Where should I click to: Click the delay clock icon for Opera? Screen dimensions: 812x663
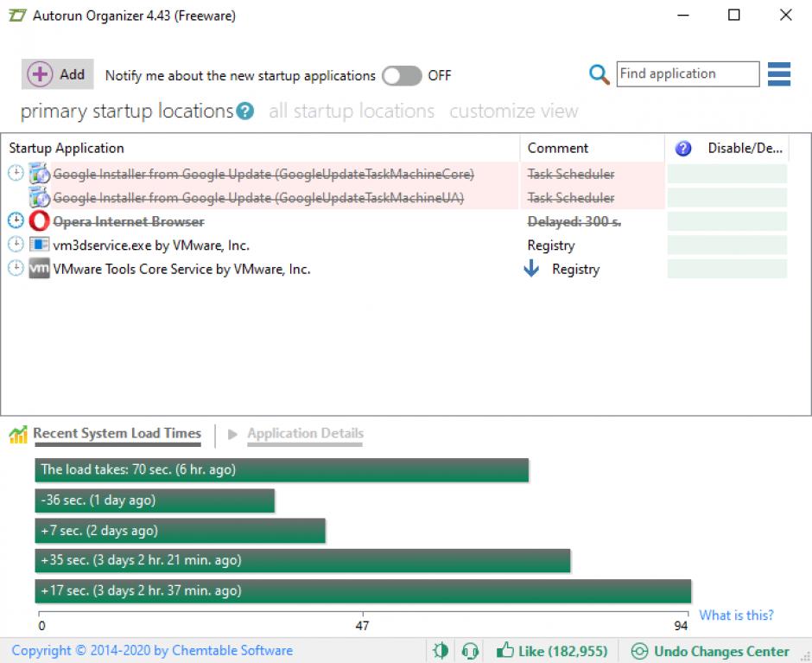coord(16,220)
